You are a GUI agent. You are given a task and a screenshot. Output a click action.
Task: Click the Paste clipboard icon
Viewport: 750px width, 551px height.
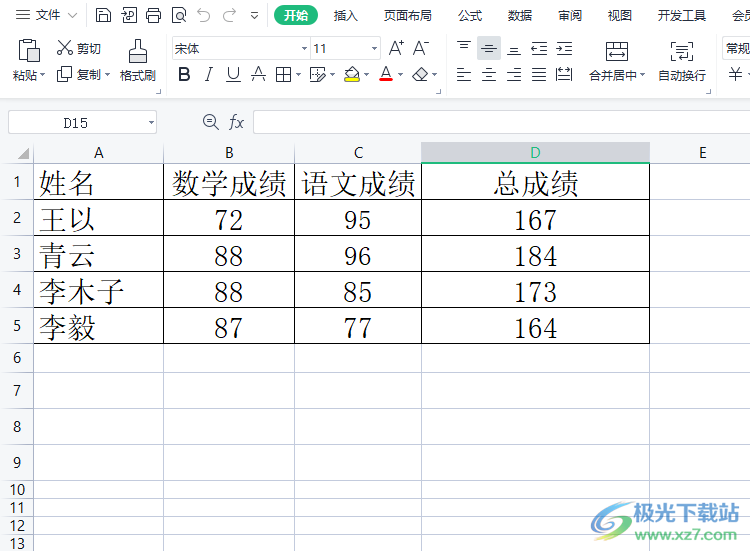click(x=29, y=50)
